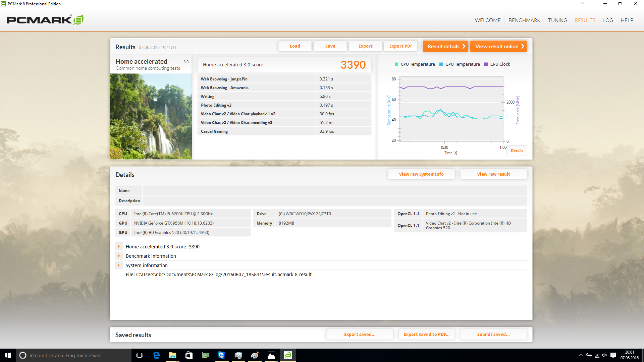Click the Name input field
Image resolution: width=644 pixels, height=362 pixels.
[x=334, y=191]
